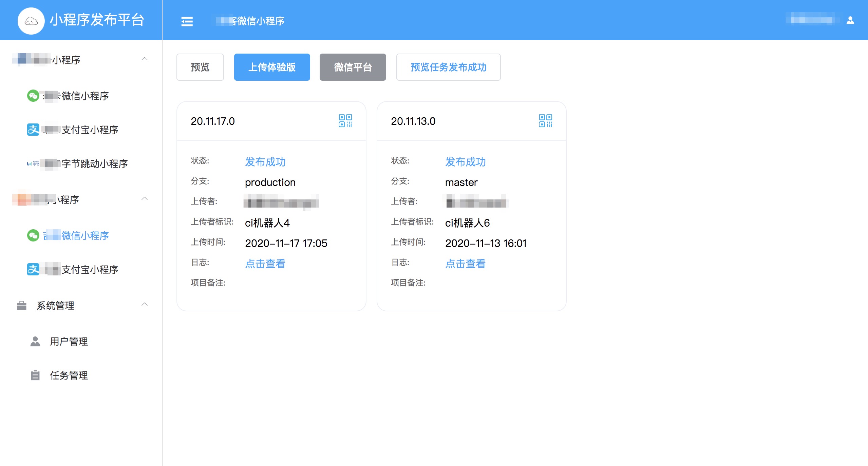Collapse the 系统管理 menu section
This screenshot has width=868, height=466.
tap(145, 305)
